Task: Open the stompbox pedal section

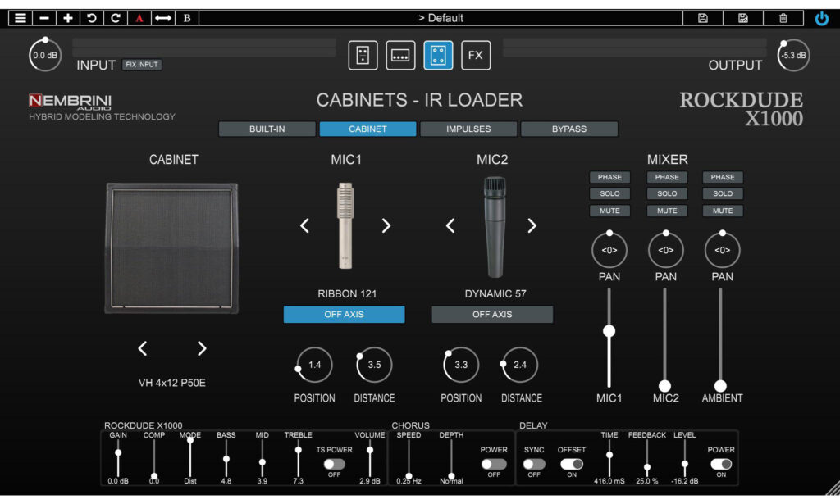Action: (363, 55)
